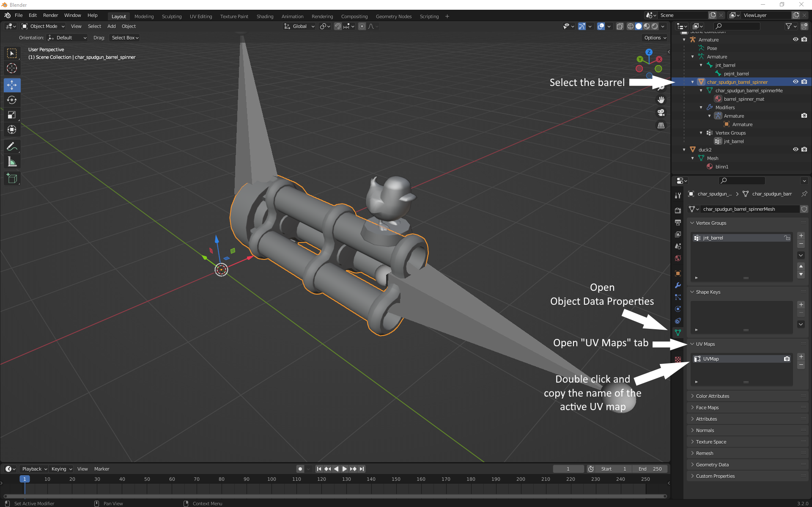Screen dimensions: 812x507
Task: Open Keying menu in timeline
Action: 62,469
